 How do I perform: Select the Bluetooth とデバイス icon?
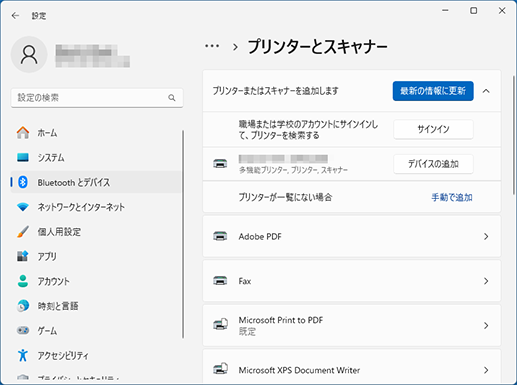click(23, 182)
